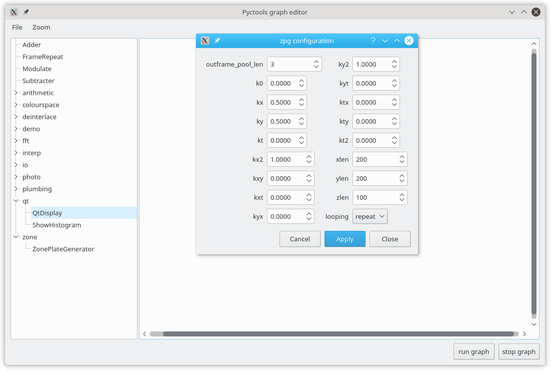Click the pin icon in zpg configuration dialog
Screen dimensions: 551x371
click(x=217, y=41)
